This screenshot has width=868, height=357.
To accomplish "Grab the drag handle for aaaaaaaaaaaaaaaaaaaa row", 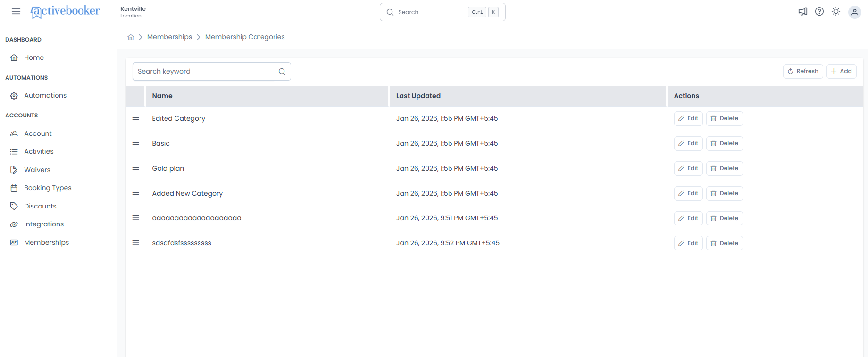I will [136, 217].
